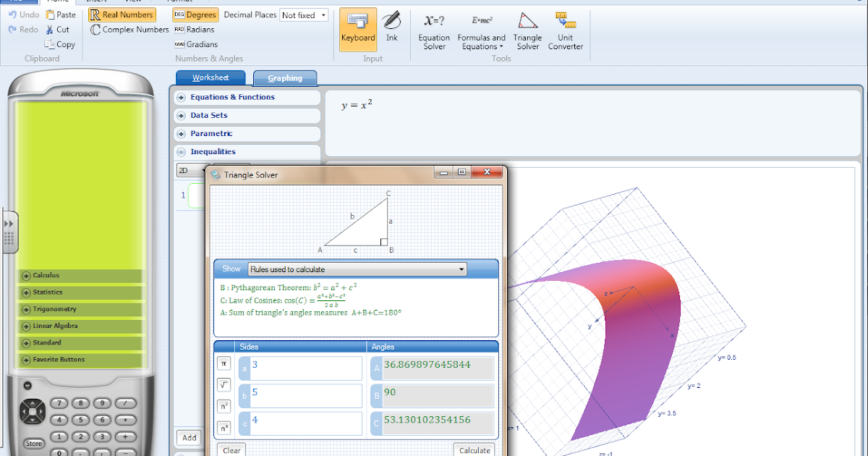Select Real Numbers mode
Image resolution: width=868 pixels, height=456 pixels.
pos(122,14)
